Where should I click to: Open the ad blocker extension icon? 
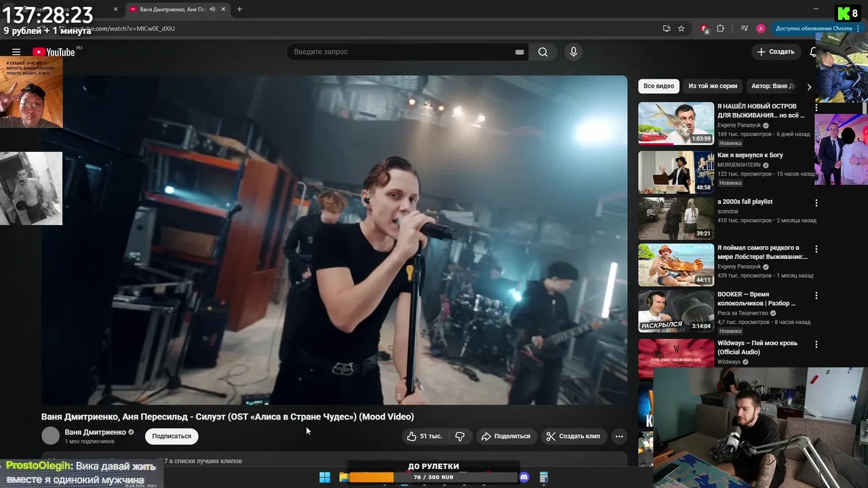[705, 28]
